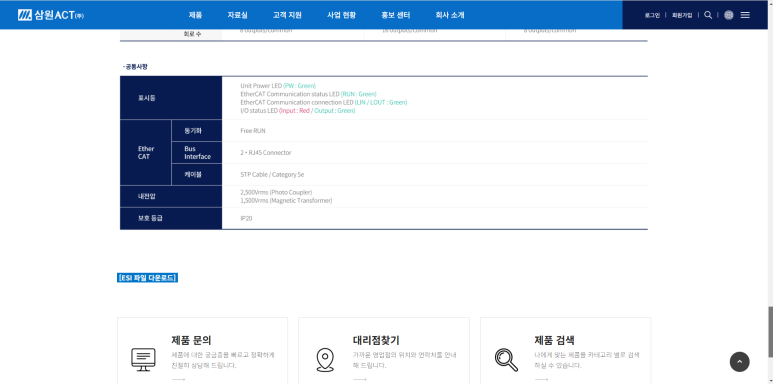Open the 제품 문의 card title

(x=191, y=340)
